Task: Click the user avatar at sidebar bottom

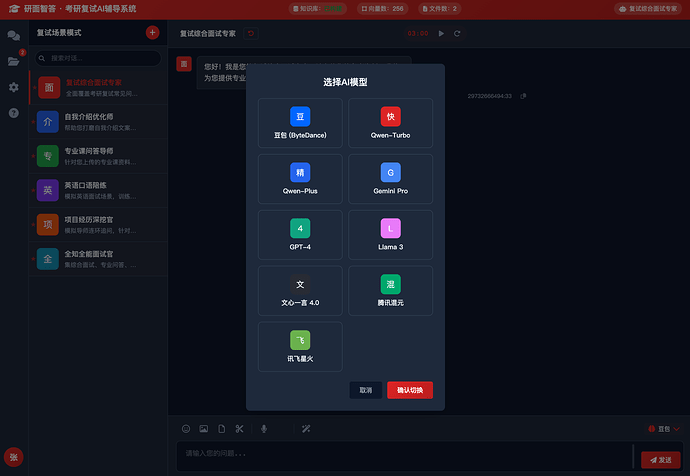Action: click(x=14, y=457)
